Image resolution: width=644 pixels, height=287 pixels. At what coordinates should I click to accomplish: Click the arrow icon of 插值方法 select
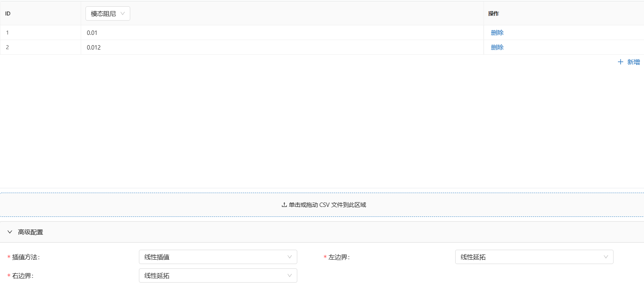290,257
